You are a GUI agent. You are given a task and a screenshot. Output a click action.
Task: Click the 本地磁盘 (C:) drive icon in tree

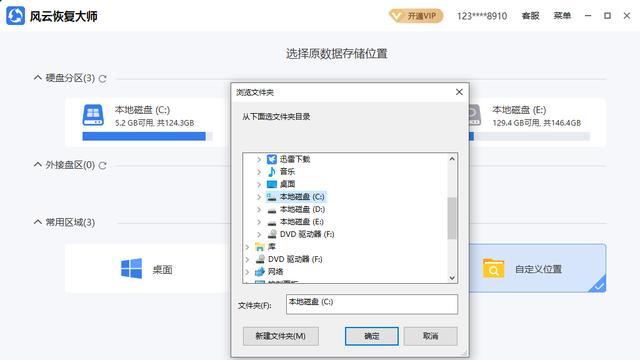[272, 197]
